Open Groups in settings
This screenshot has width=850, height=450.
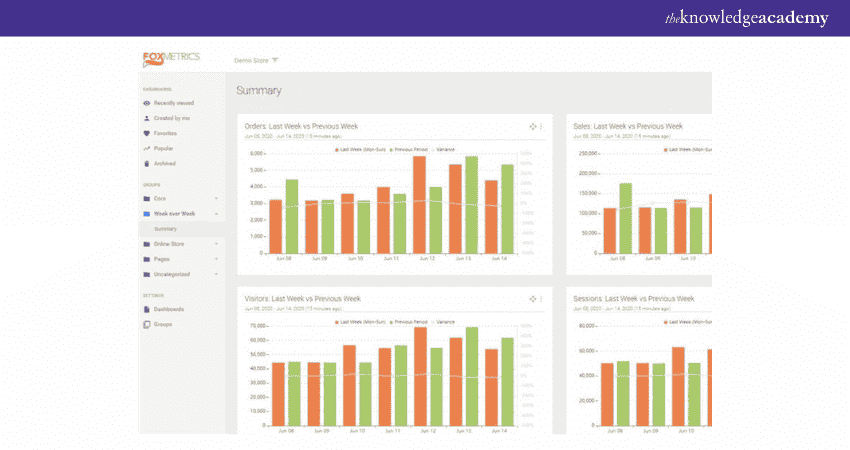(162, 324)
